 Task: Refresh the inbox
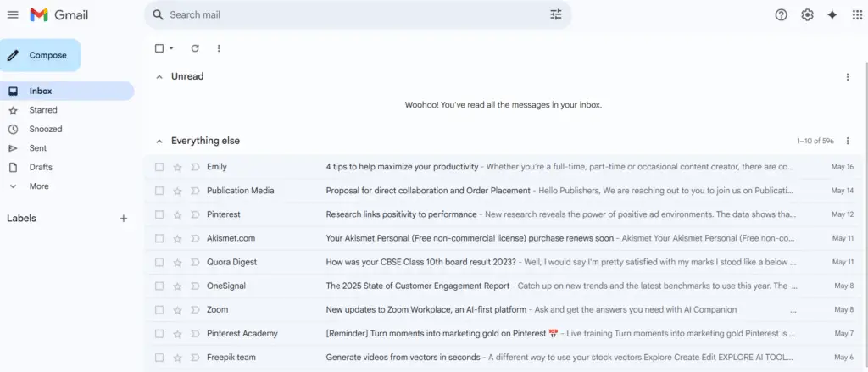pyautogui.click(x=195, y=48)
